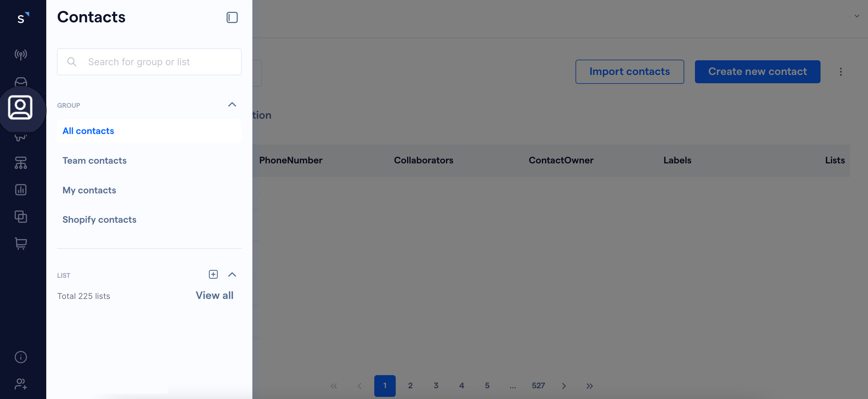Click the add new list icon

(213, 274)
